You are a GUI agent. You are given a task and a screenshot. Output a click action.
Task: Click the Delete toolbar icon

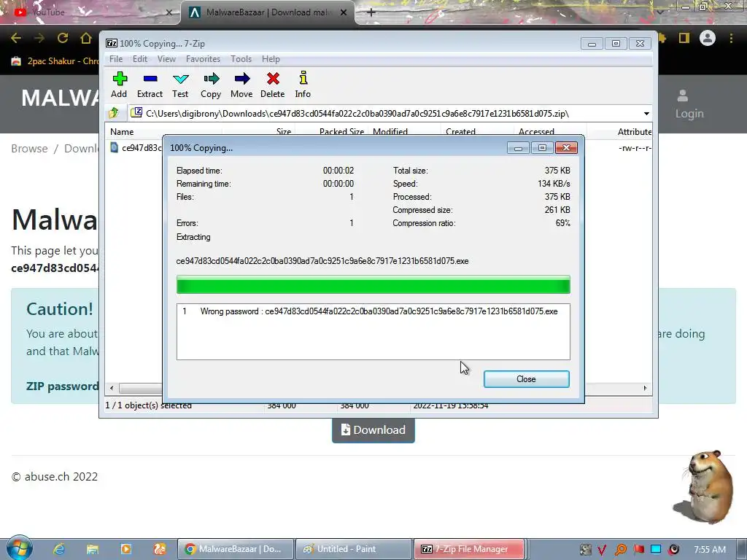tap(273, 85)
